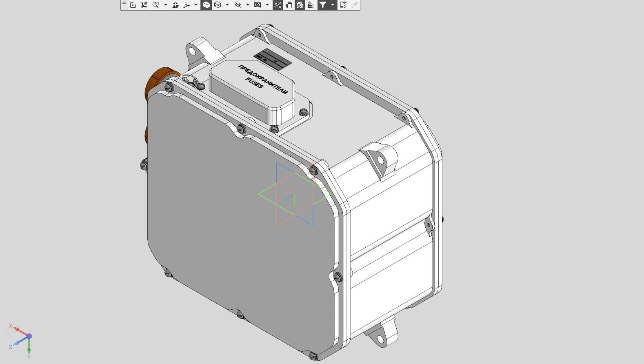Click the toolbar icon right of filter dropdown
This screenshot has height=364, width=644.
[x=343, y=5]
